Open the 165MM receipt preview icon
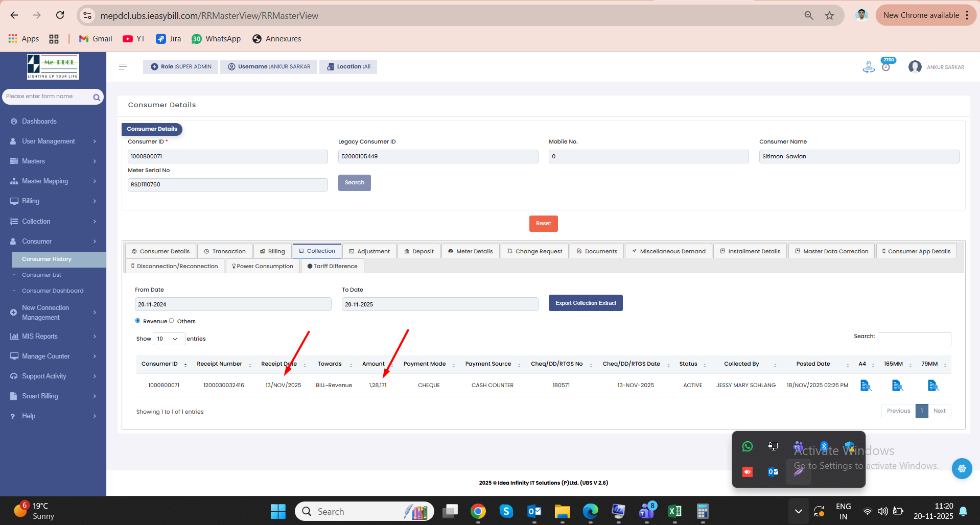The image size is (980, 525). pyautogui.click(x=897, y=386)
